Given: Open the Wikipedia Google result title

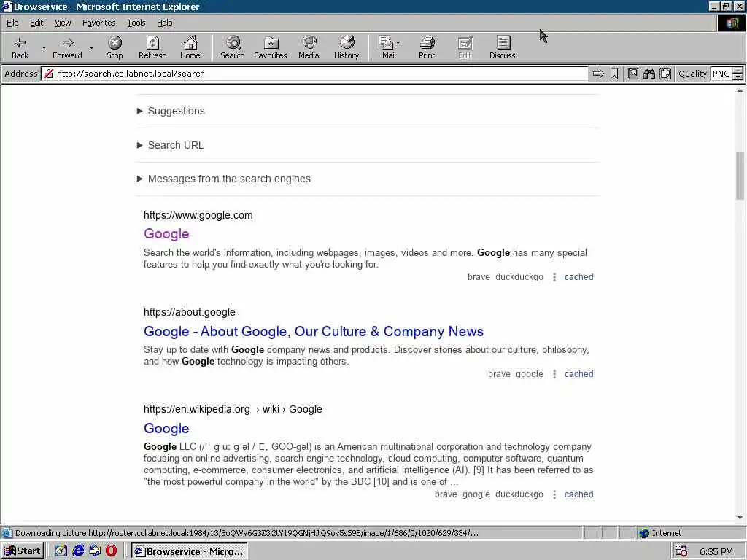Looking at the screenshot, I should 166,429.
